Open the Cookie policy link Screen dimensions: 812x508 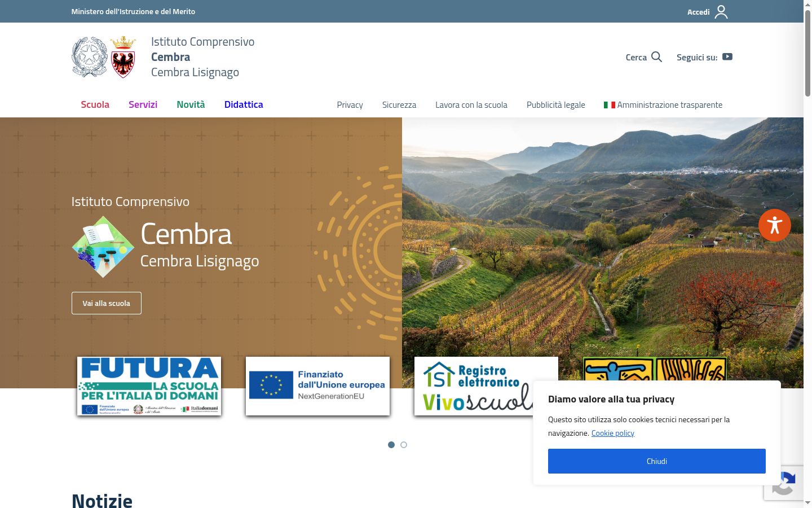(x=613, y=433)
